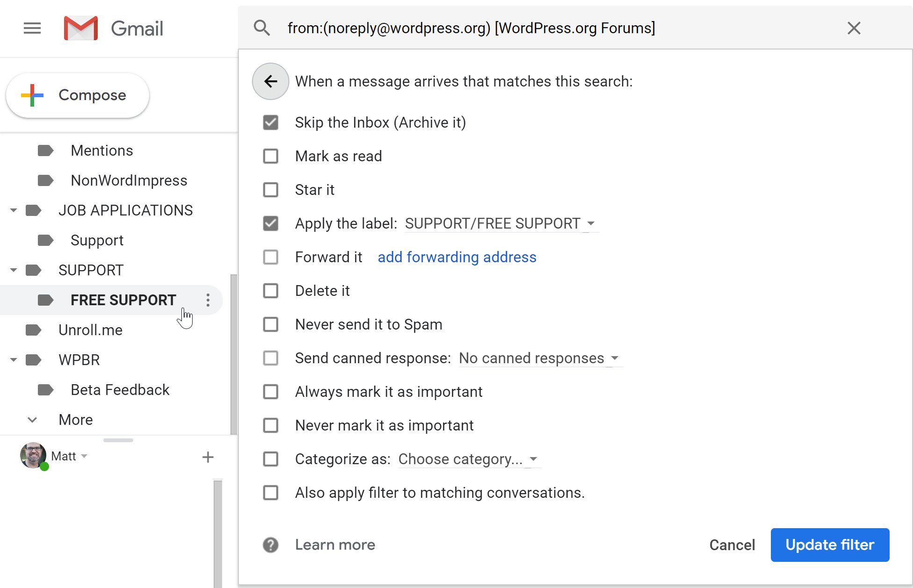Viewport: 913px width, 588px height.
Task: Click the WPBR label icon
Action: click(x=33, y=360)
